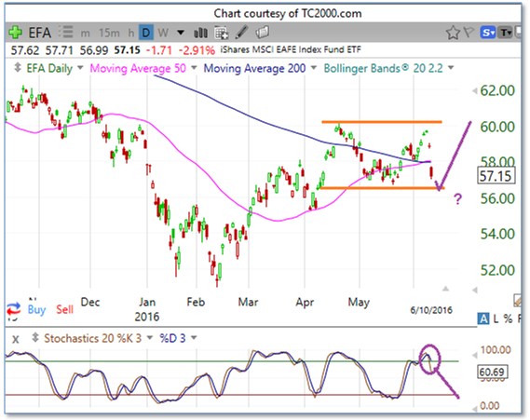Viewport: 530px width, 420px height.
Task: Click the -2.91% change value
Action: [x=197, y=50]
